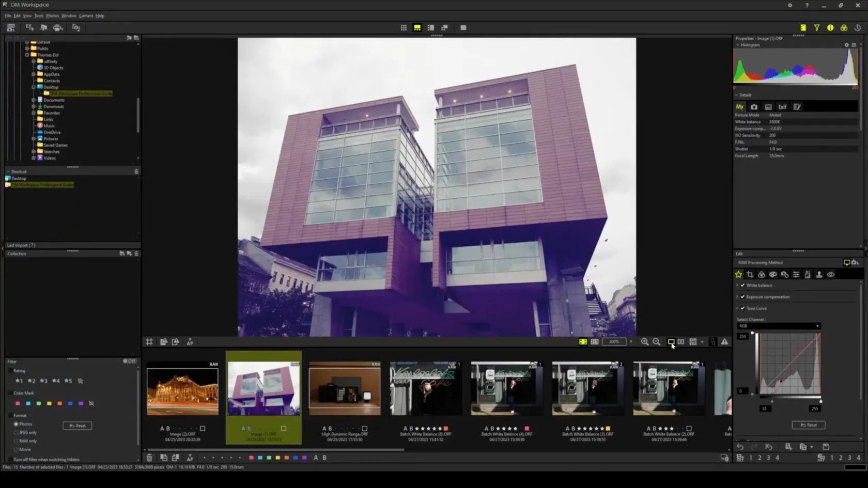Select the Crop tool in Edit panel
The width and height of the screenshot is (868, 488).
(750, 275)
